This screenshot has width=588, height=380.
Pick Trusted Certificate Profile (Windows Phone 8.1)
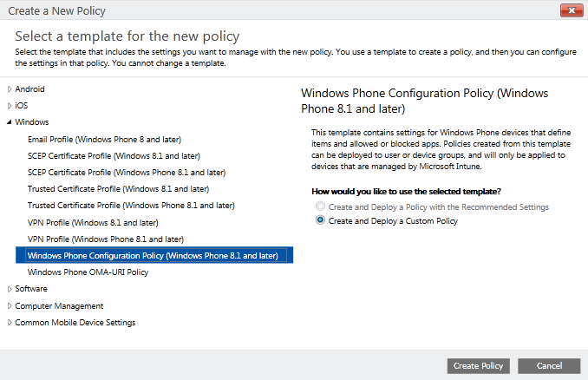point(131,206)
